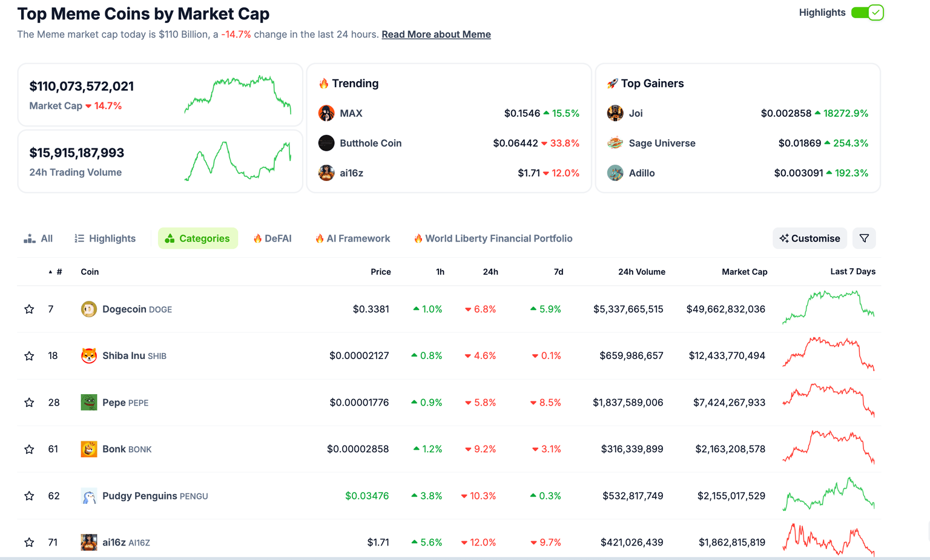Click the MAX trending coin avatar
This screenshot has width=930, height=560.
click(x=326, y=113)
